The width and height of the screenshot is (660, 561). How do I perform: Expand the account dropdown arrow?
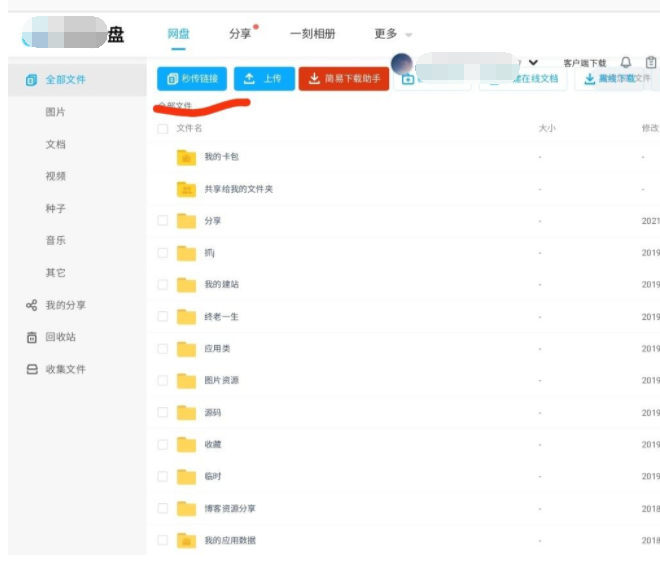(533, 63)
